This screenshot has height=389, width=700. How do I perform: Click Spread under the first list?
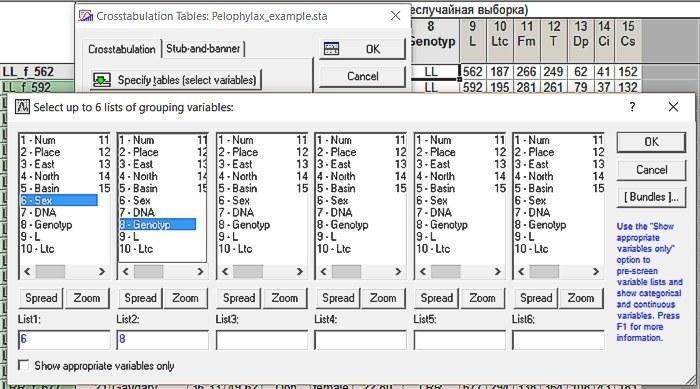coord(41,298)
